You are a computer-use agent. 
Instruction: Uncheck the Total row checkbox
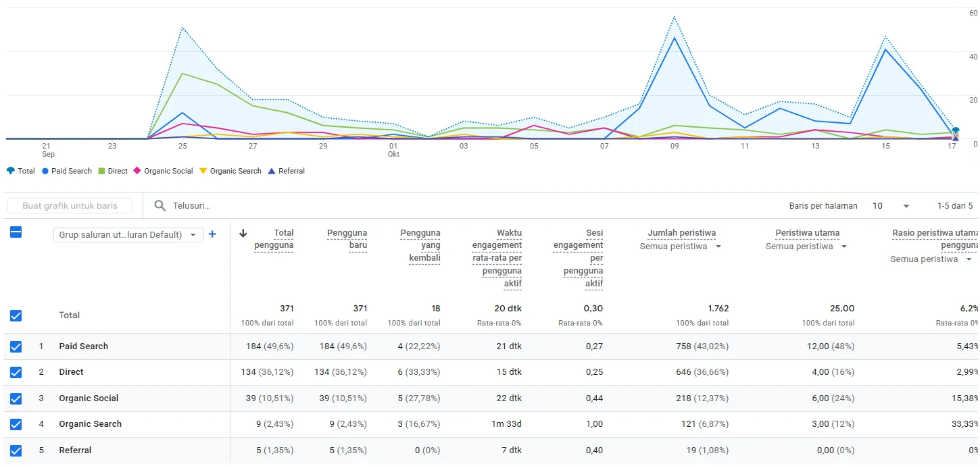pos(16,315)
